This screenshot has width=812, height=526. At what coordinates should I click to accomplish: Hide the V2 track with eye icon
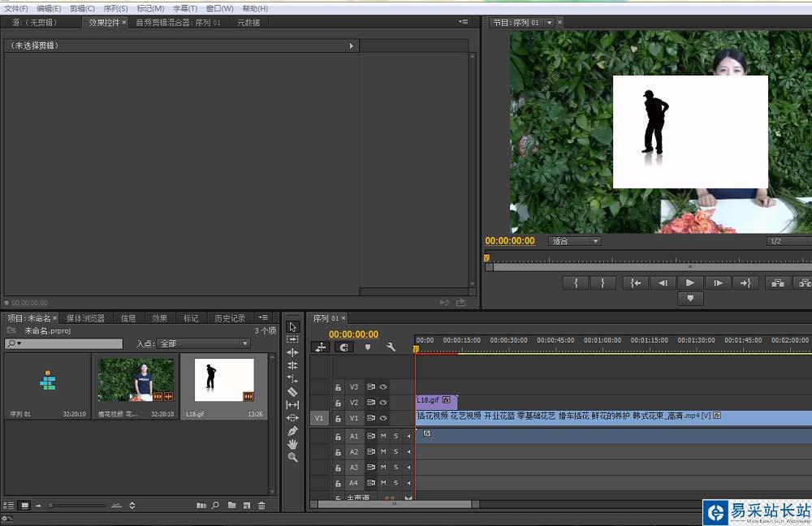tap(383, 403)
